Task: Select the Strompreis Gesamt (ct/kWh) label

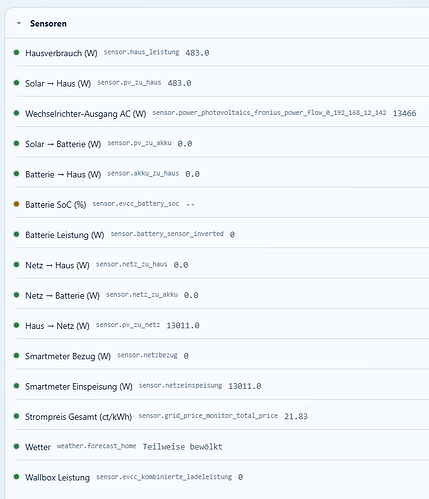Action: pos(79,417)
